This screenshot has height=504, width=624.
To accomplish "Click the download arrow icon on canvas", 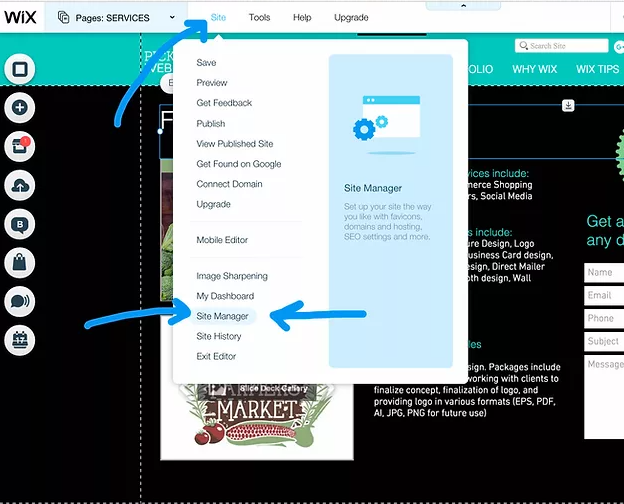I will 568,105.
